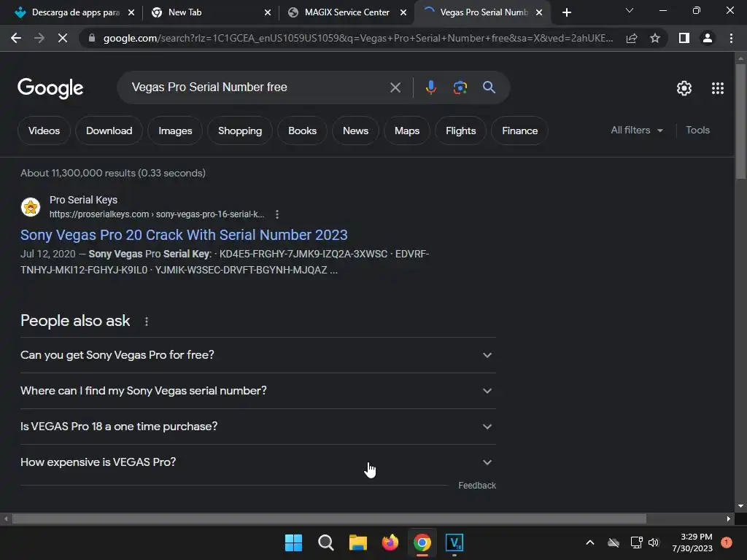Open Google apps grid
The width and height of the screenshot is (747, 560).
pyautogui.click(x=718, y=88)
